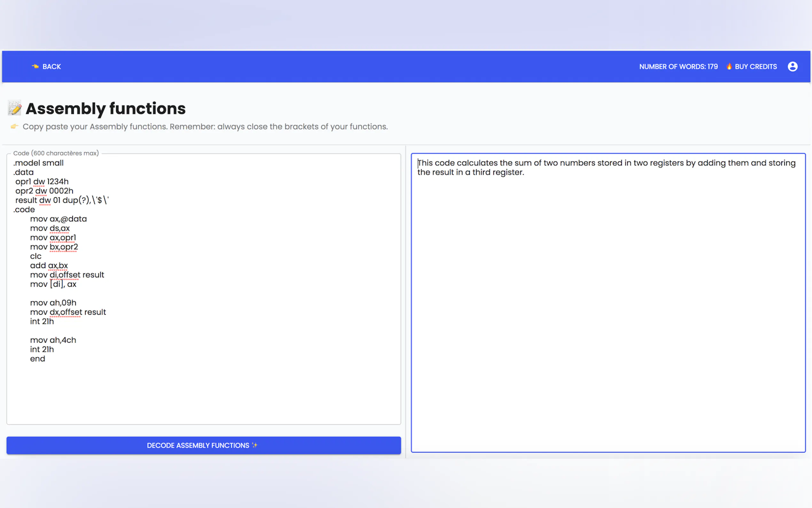Click the 'Copy paste your Assembly functions' instruction text
This screenshot has height=508, width=812.
[x=205, y=127]
